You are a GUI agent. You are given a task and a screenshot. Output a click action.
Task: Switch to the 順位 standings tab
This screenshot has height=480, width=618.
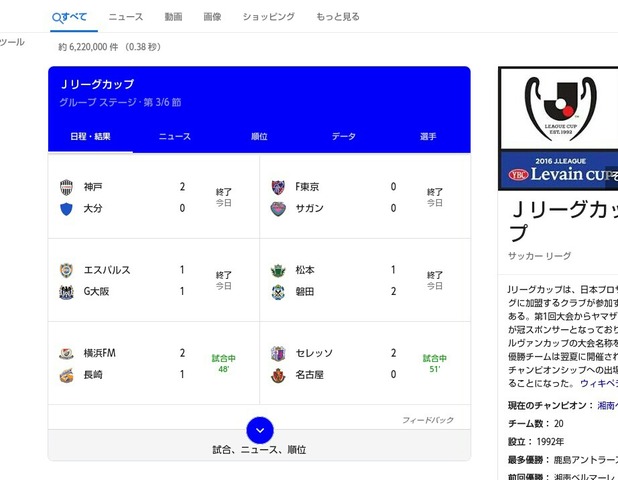coord(259,137)
